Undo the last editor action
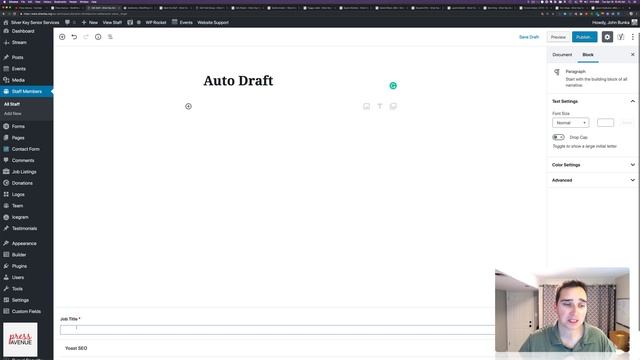 [x=74, y=37]
